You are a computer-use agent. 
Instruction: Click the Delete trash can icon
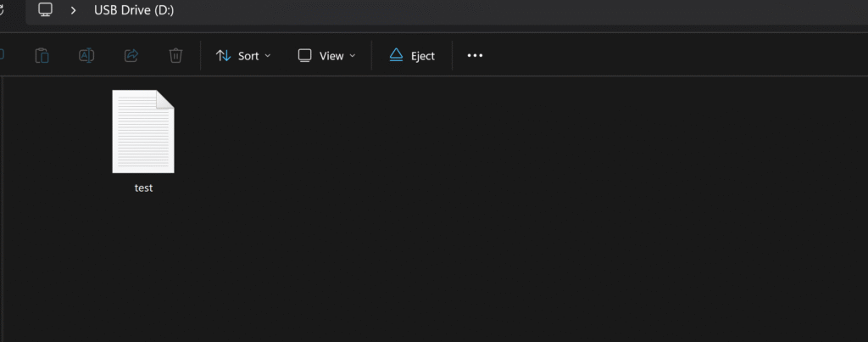[175, 55]
